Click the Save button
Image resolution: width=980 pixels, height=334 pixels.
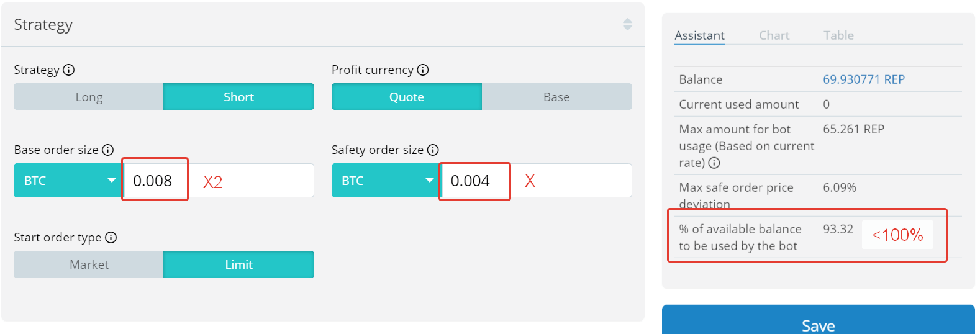coord(818,324)
